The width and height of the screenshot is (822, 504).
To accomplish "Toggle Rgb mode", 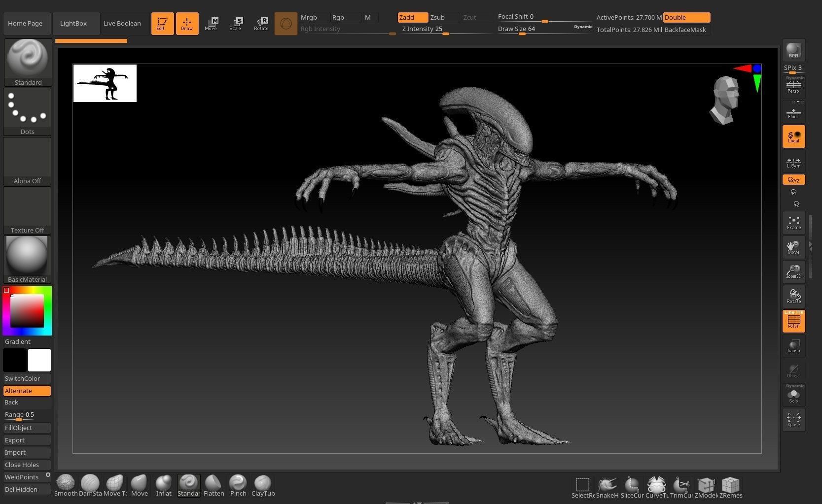I will [x=346, y=17].
